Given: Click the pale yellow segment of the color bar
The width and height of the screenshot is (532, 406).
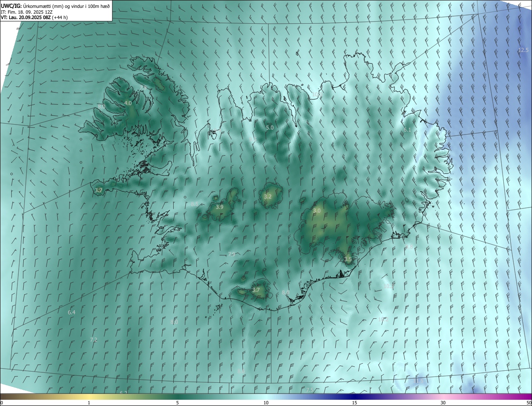Looking at the screenshot, I should [89, 396].
